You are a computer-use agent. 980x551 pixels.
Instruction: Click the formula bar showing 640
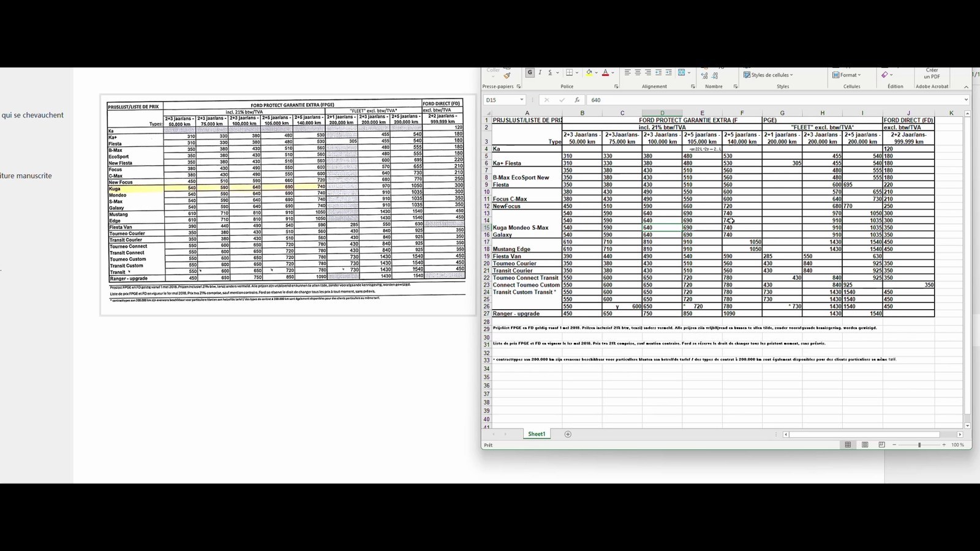774,100
